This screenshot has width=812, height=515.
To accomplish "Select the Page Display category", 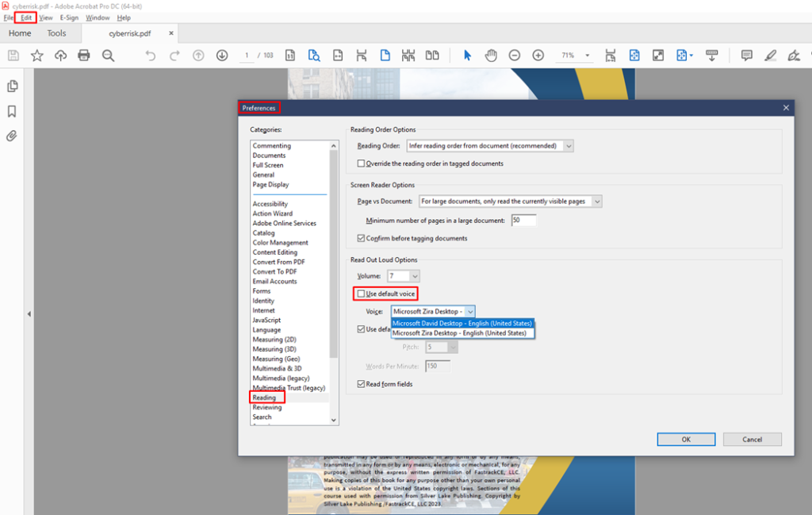I will tap(270, 184).
